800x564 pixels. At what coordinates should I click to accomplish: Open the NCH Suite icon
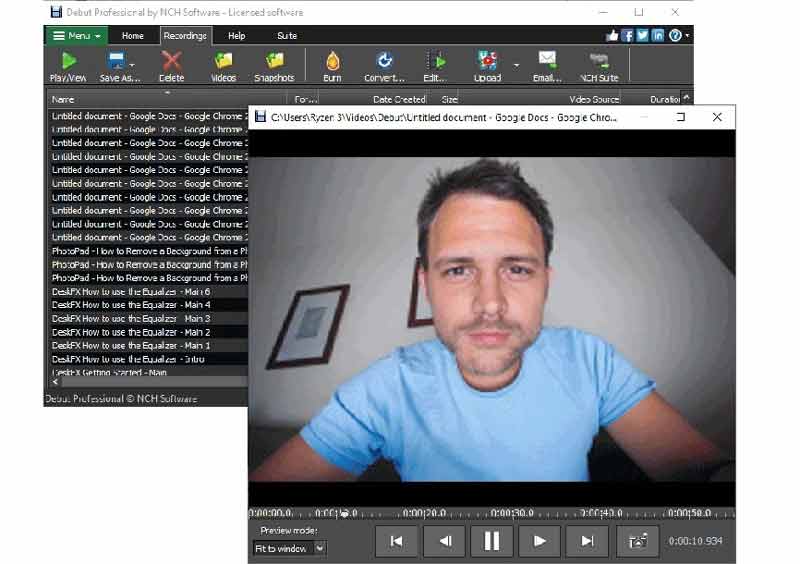pos(599,66)
